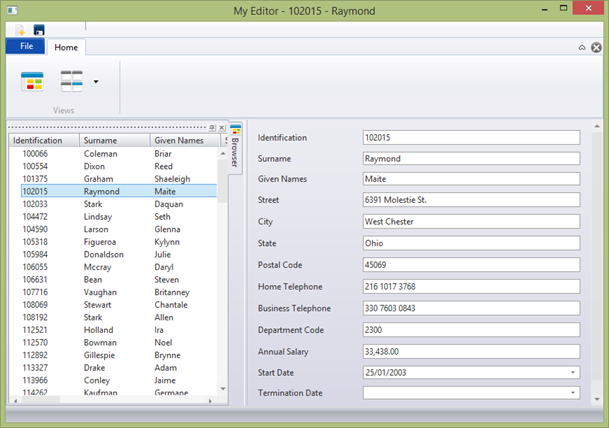The image size is (609, 428).
Task: Open the Start Date picker dropdown
Action: pos(573,372)
